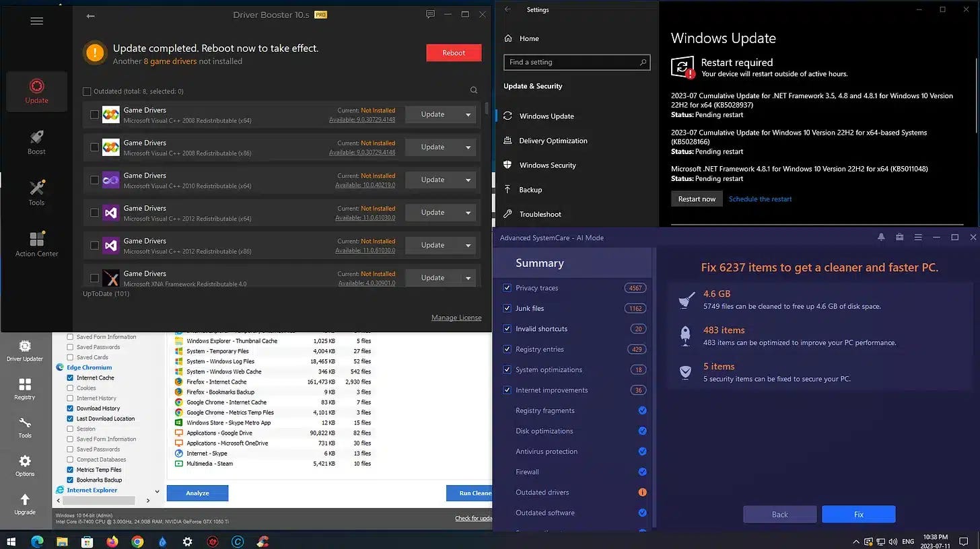Image resolution: width=980 pixels, height=549 pixels.
Task: Open Driver Updater in CCleaner sidebar
Action: tap(25, 351)
